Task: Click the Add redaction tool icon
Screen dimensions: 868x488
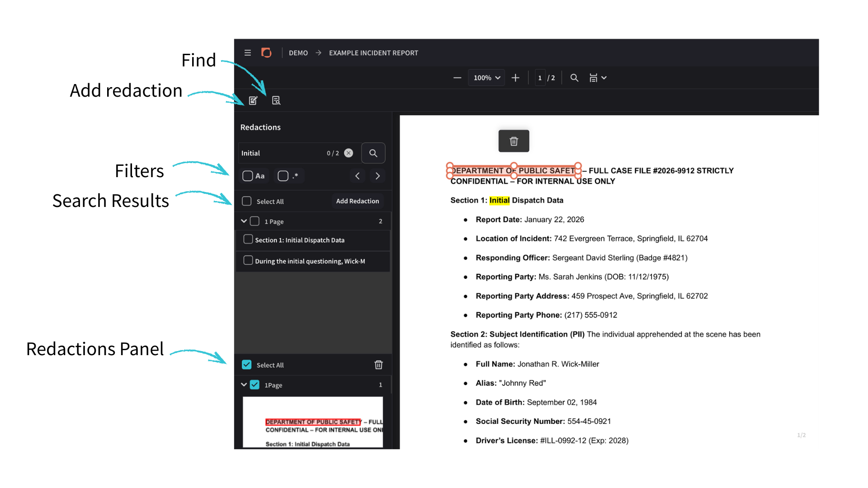Action: point(253,100)
